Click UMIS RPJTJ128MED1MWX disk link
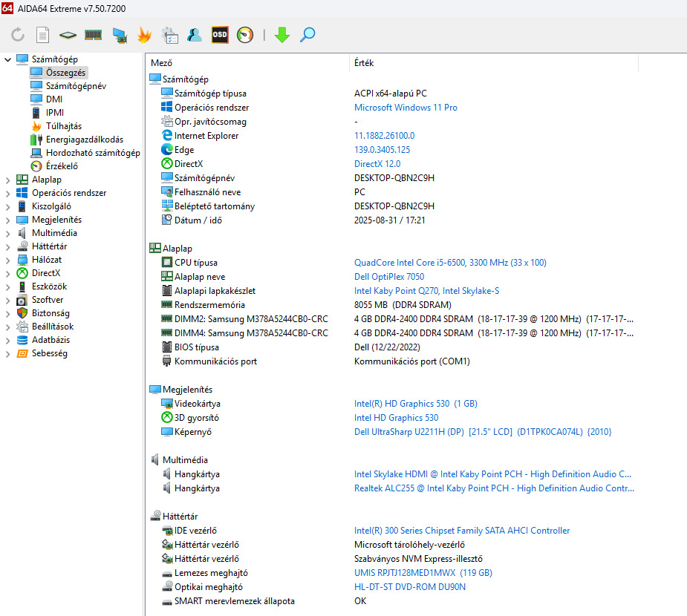Image resolution: width=687 pixels, height=616 pixels. [423, 573]
